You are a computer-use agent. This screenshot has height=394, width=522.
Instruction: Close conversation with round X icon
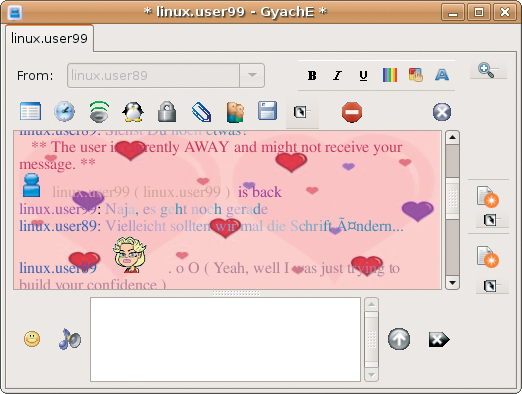click(442, 112)
